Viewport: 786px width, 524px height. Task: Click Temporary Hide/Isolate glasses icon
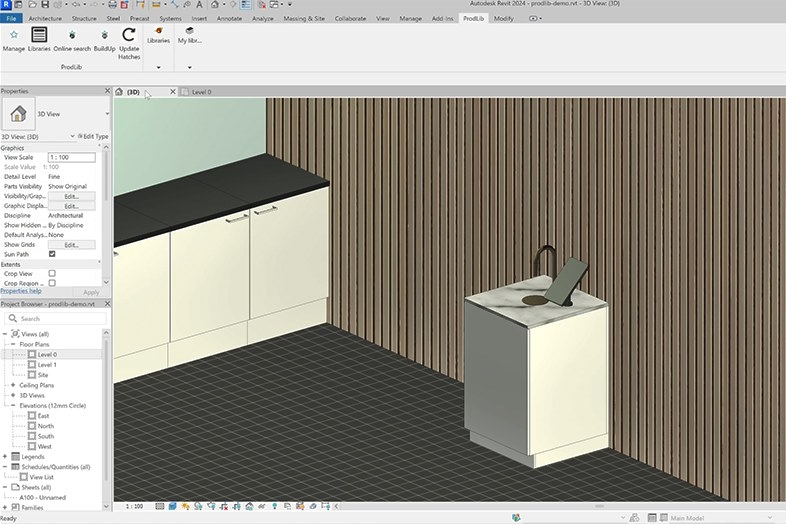[261, 506]
